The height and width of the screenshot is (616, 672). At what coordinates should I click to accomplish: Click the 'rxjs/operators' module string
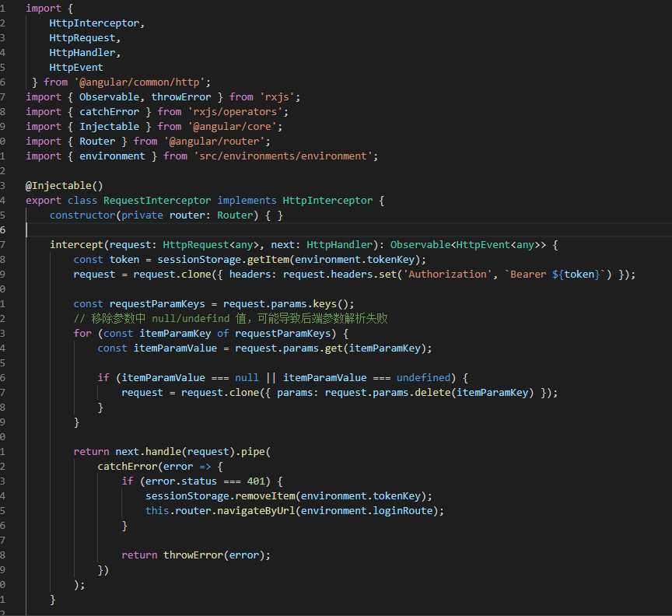click(235, 112)
